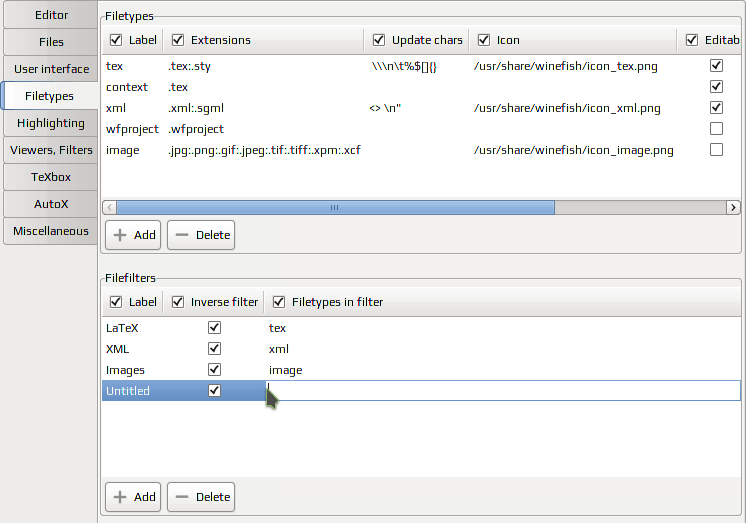Screen dimensions: 746x523
Task: Click the icon_image.png path cell
Action: (x=573, y=150)
